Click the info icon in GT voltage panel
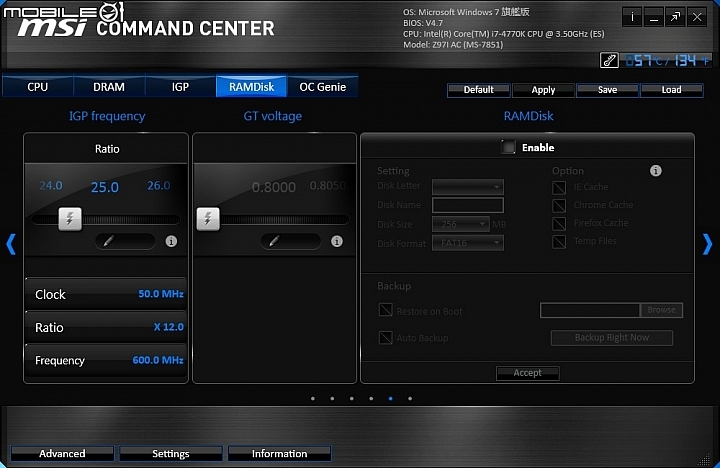This screenshot has width=720, height=468. click(x=337, y=241)
